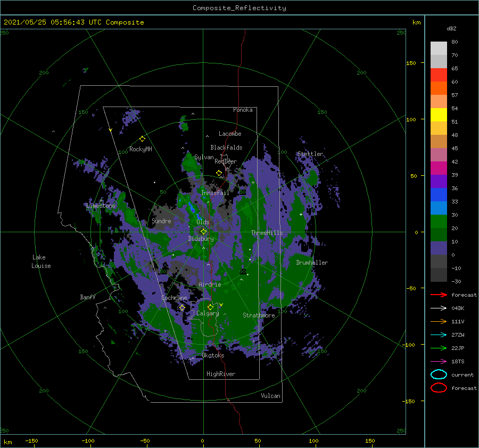This screenshot has width=479, height=448.
Task: Click the 18TS legend label
Action: (458, 362)
